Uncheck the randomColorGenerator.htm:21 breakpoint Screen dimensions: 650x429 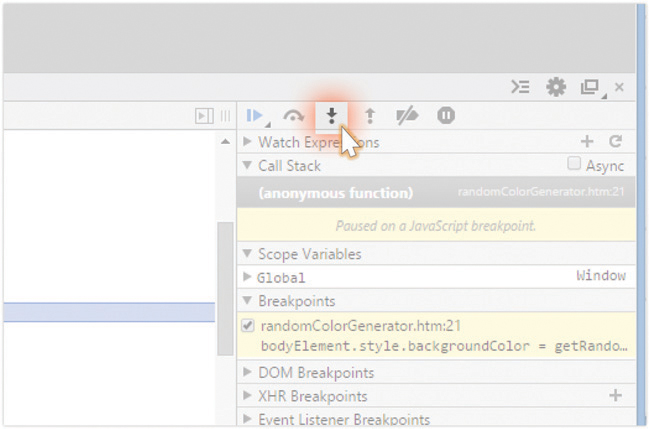(x=248, y=325)
